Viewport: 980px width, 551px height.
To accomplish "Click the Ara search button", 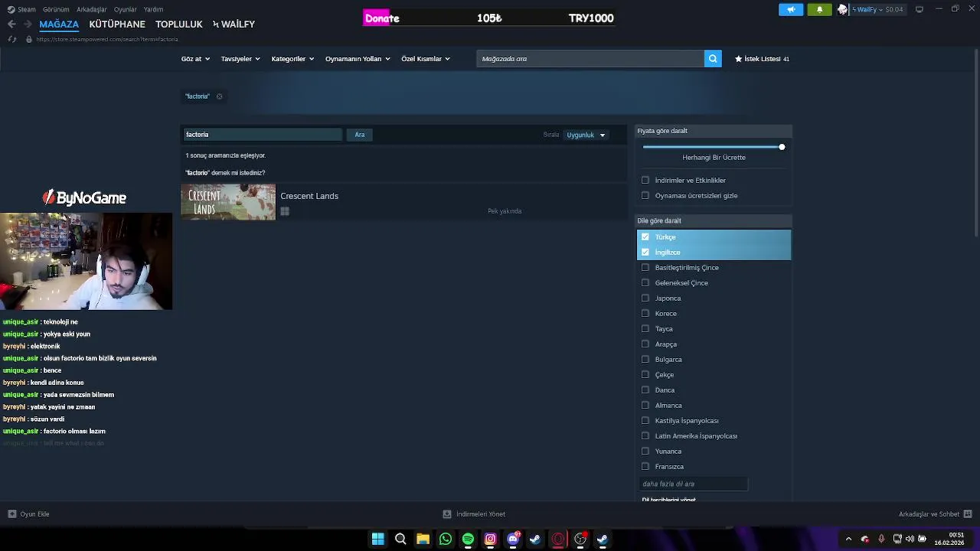I will coord(360,135).
